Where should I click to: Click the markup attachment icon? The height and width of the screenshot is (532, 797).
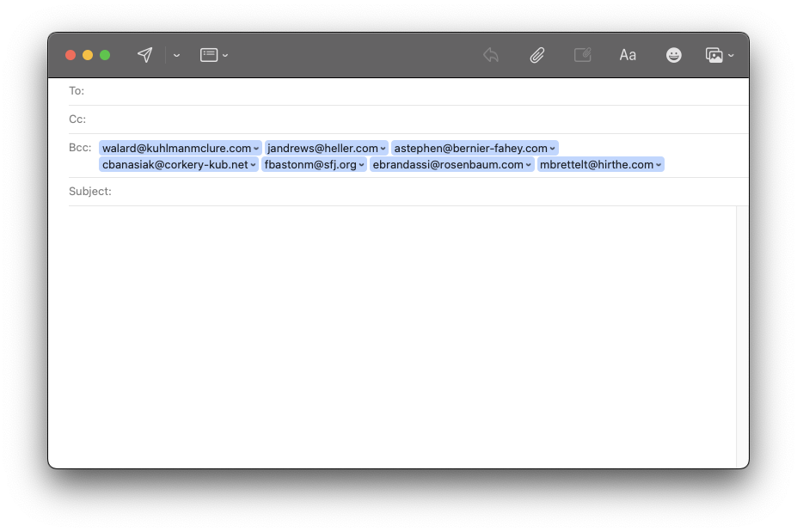click(583, 55)
